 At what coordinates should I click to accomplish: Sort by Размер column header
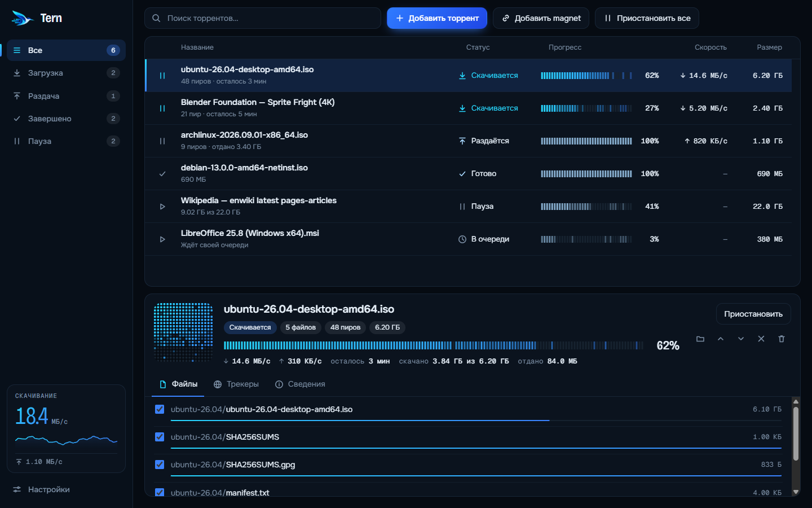[769, 47]
